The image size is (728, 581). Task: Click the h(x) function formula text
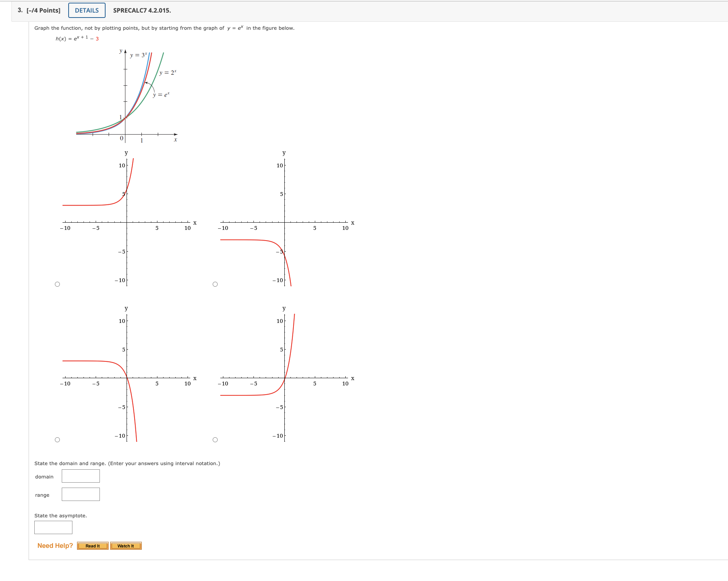click(x=76, y=38)
